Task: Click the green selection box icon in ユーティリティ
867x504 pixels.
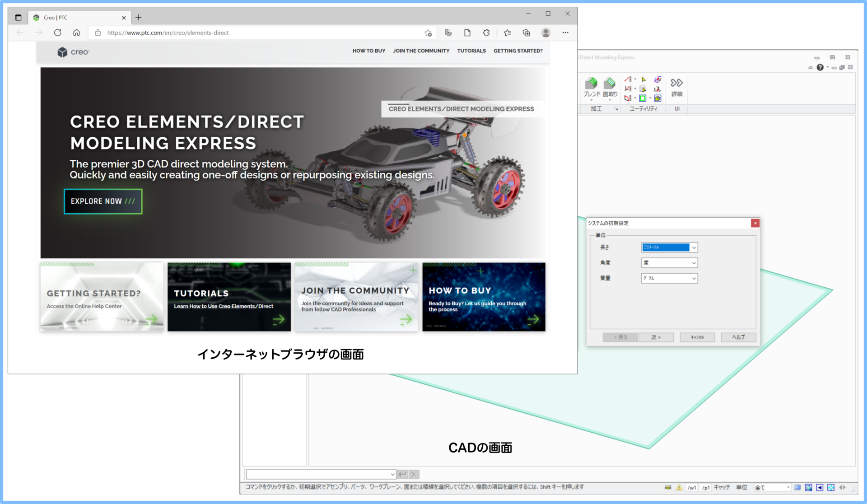Action: [642, 98]
